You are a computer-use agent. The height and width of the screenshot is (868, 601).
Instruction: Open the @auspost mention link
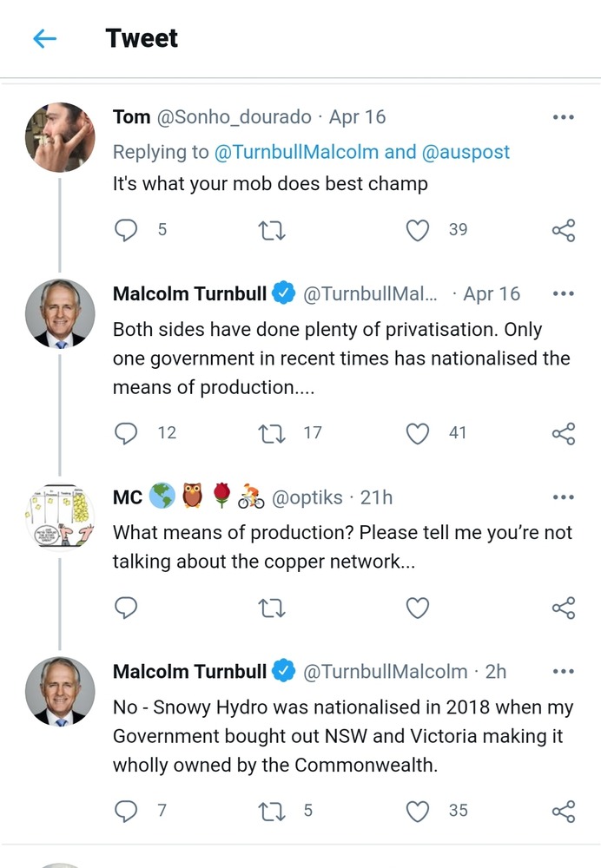pos(466,152)
